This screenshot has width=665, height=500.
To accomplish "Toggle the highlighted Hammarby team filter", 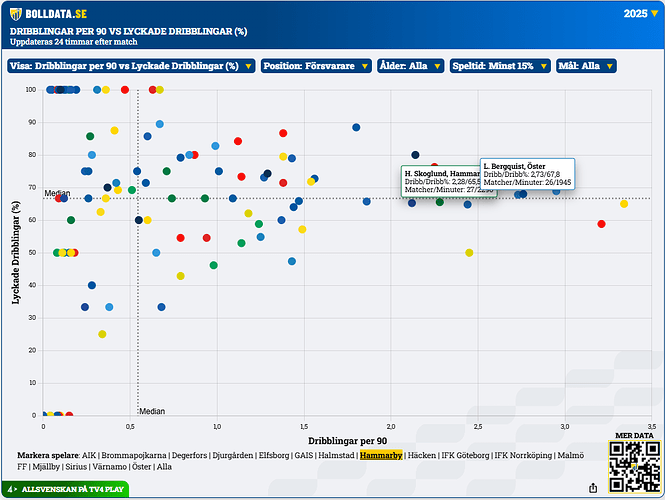I will pyautogui.click(x=381, y=455).
